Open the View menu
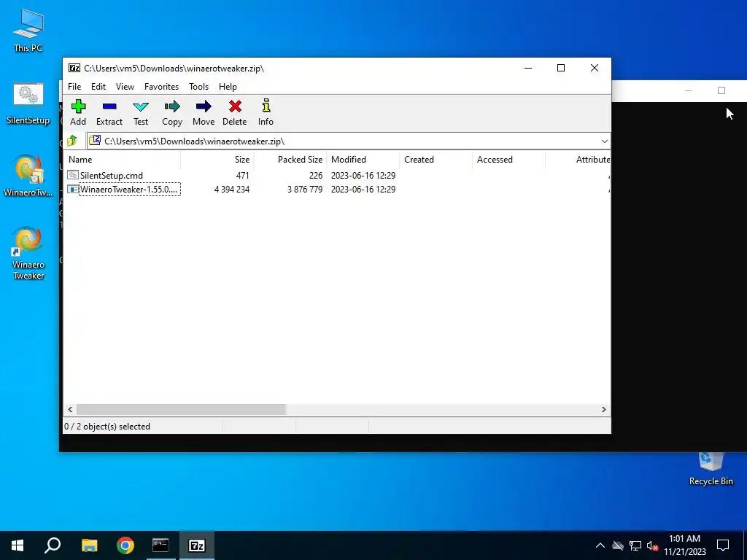Viewport: 747px width, 560px height. (125, 87)
